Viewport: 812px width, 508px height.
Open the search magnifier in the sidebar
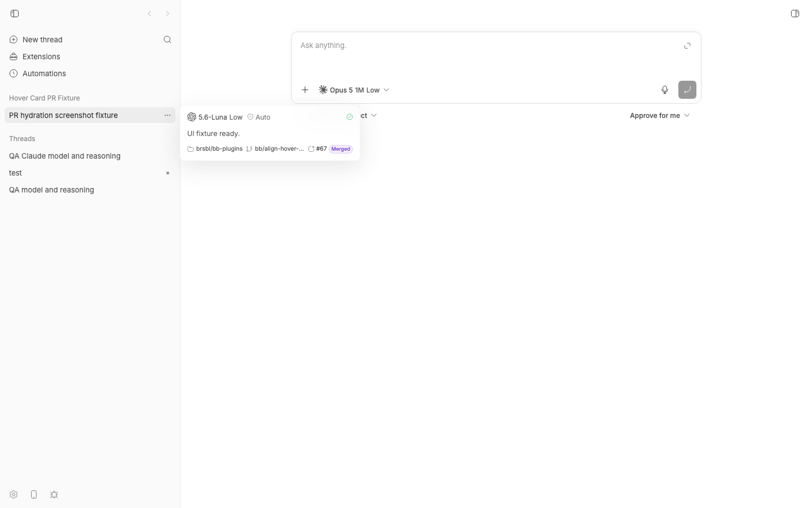pos(167,40)
